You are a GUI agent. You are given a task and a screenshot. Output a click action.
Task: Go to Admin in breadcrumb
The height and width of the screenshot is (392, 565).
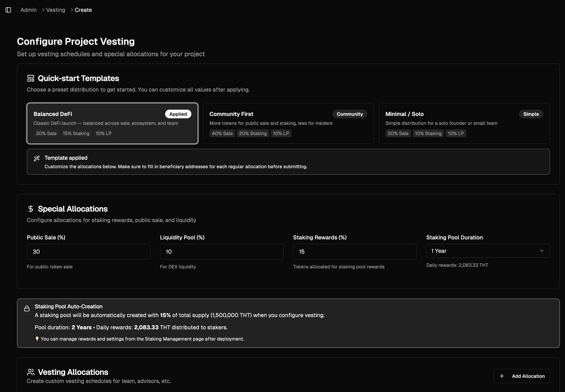pos(29,10)
